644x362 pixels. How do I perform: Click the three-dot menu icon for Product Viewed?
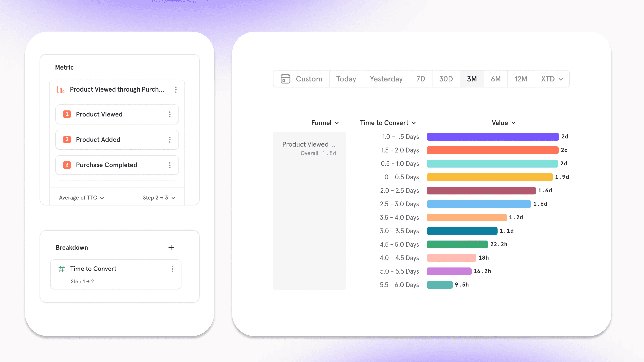[170, 114]
